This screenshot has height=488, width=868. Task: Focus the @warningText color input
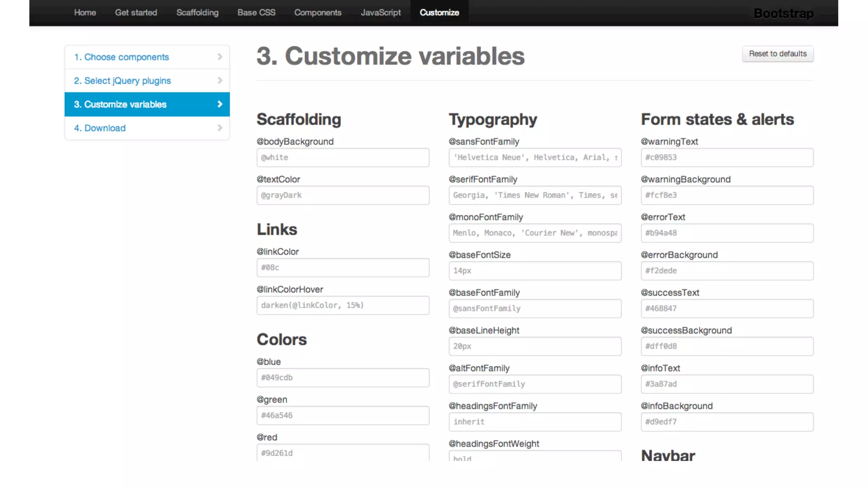[727, 158]
